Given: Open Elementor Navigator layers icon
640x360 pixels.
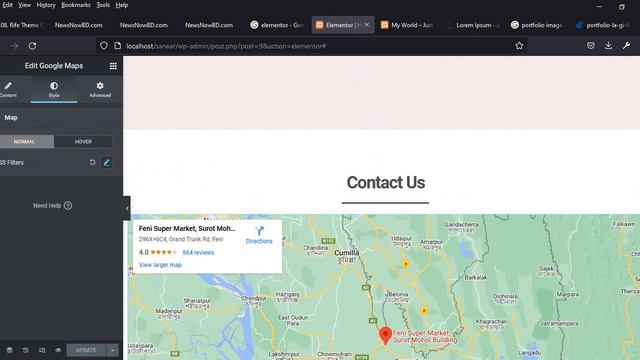Looking at the screenshot, I should click(9, 350).
